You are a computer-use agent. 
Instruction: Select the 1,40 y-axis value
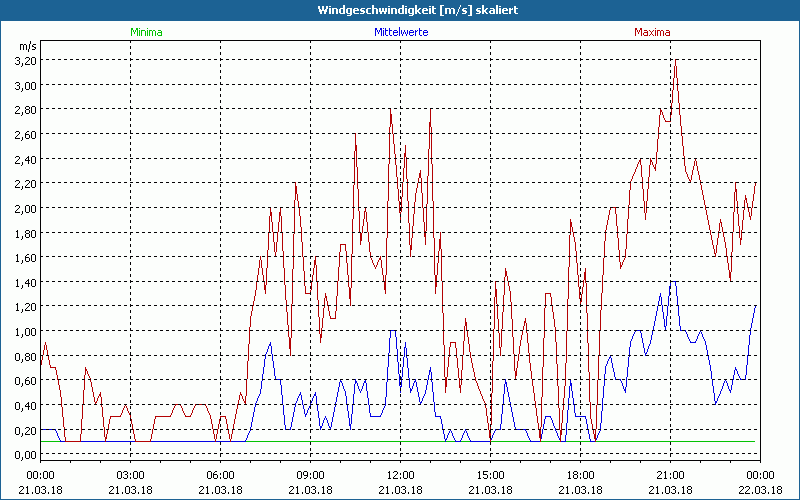coord(25,283)
